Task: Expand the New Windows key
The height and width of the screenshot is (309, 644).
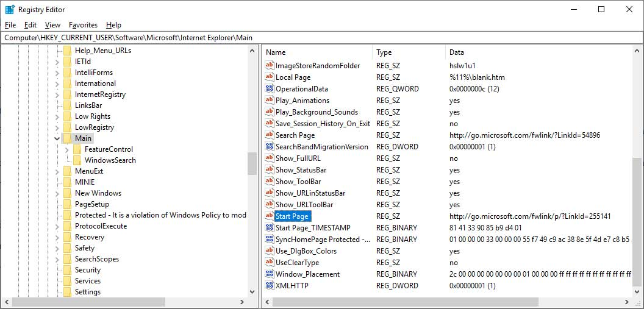Action: 57,193
